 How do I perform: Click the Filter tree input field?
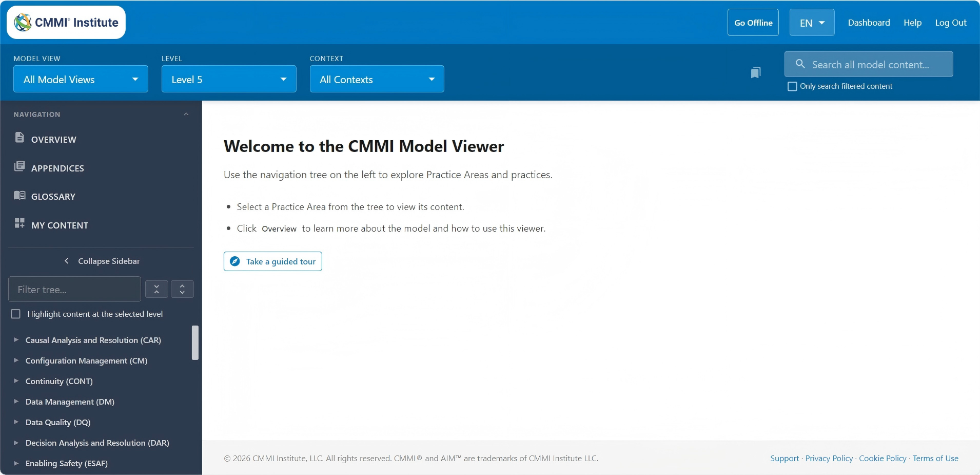(x=74, y=289)
